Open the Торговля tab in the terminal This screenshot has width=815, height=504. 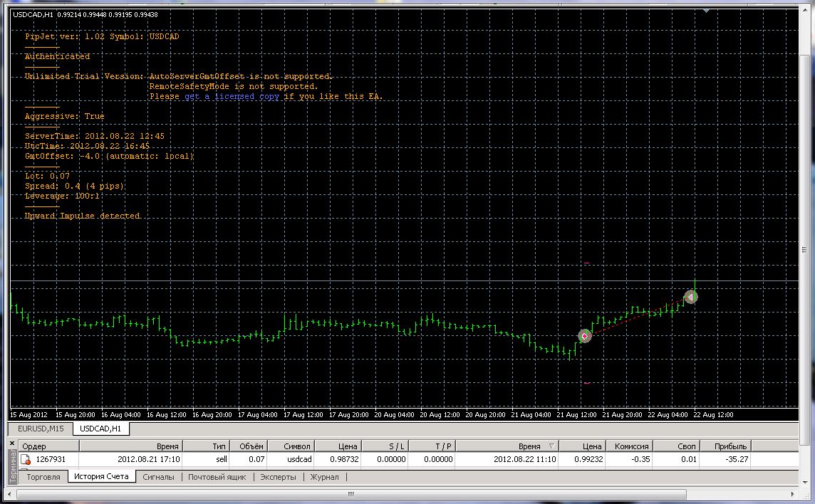click(43, 477)
